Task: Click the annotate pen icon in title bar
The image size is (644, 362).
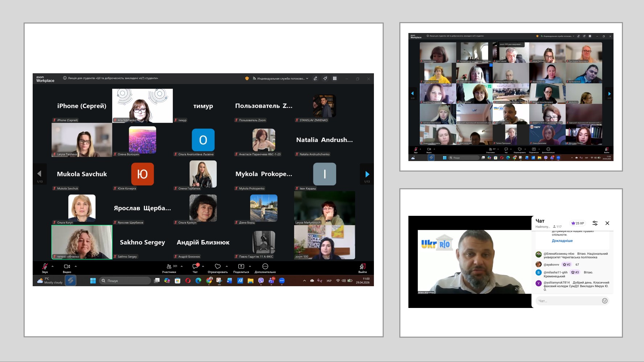Action: 315,78
